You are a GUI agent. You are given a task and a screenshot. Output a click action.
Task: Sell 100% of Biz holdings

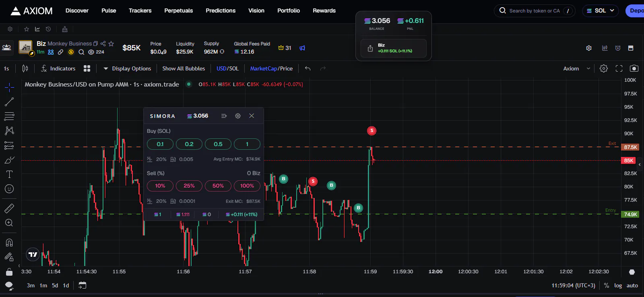(x=247, y=186)
